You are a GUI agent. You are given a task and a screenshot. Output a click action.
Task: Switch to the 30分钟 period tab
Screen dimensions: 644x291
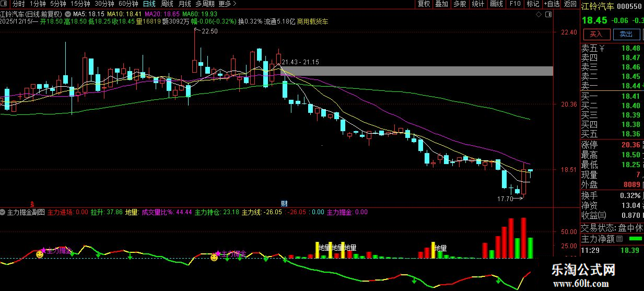pyautogui.click(x=104, y=4)
